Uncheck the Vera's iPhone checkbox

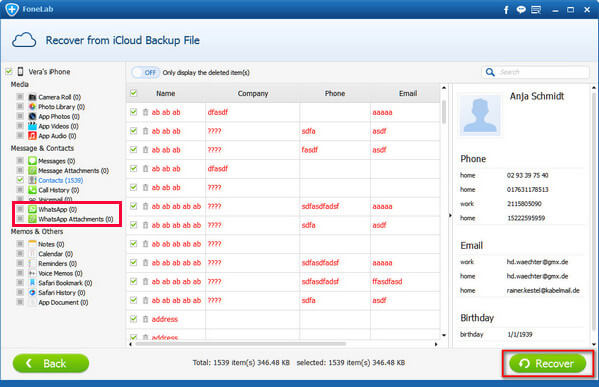tap(9, 71)
